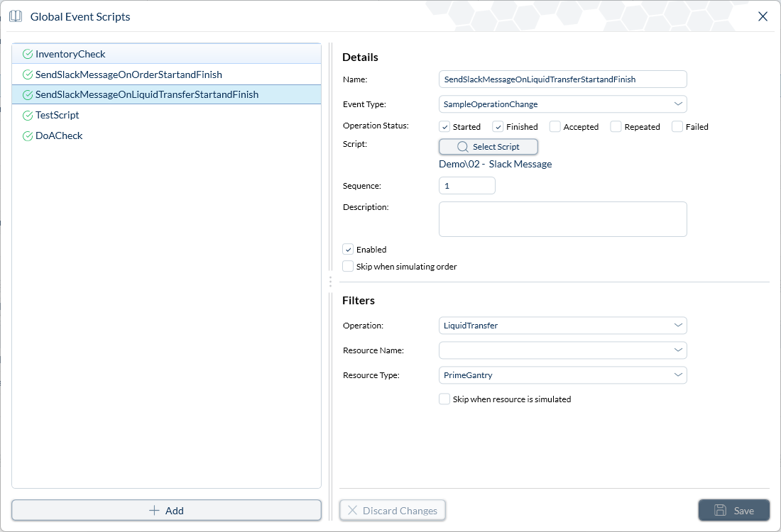
Task: Click the green check icon beside InventoryCheck
Action: [x=28, y=54]
